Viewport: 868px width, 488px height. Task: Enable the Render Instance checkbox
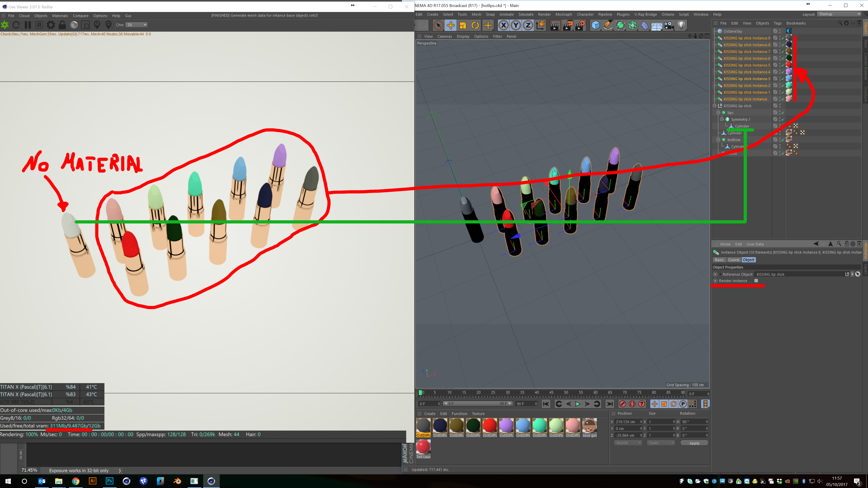point(756,281)
